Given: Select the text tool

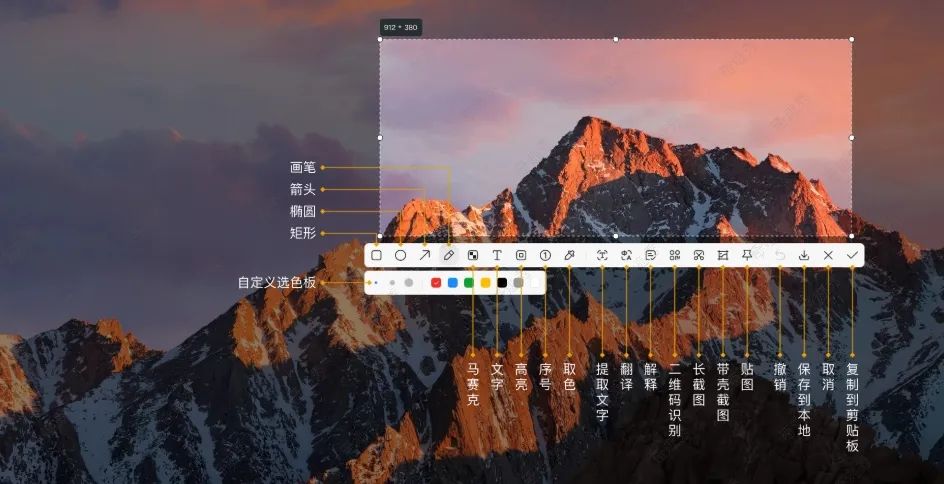Looking at the screenshot, I should pos(497,256).
